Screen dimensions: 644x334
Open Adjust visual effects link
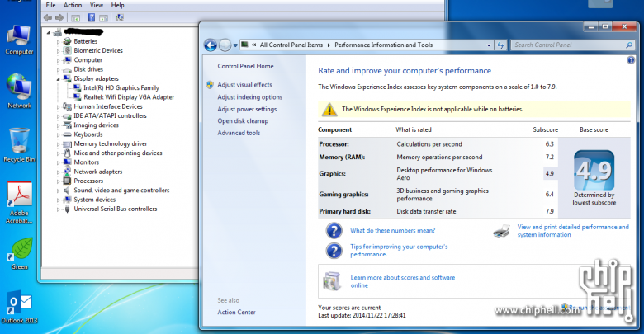point(244,84)
